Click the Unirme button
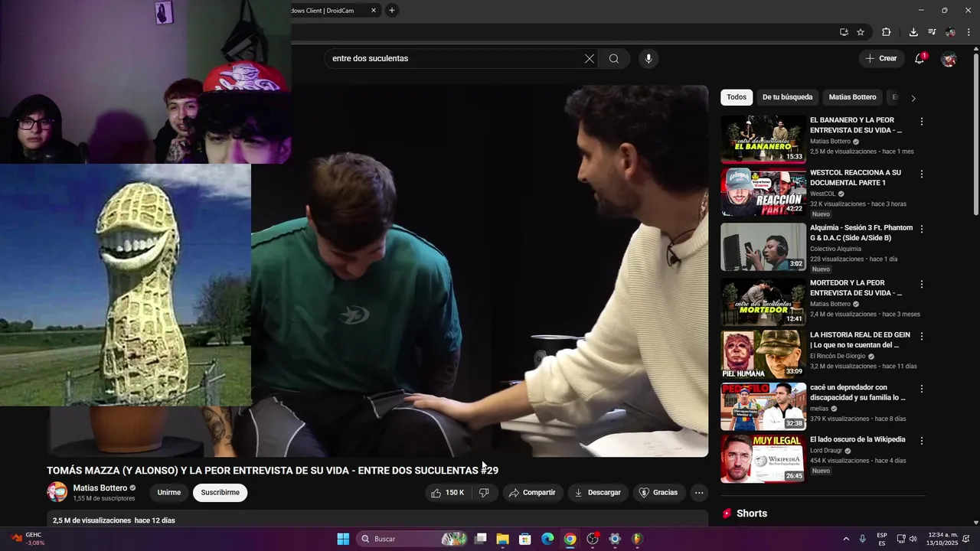 point(169,493)
